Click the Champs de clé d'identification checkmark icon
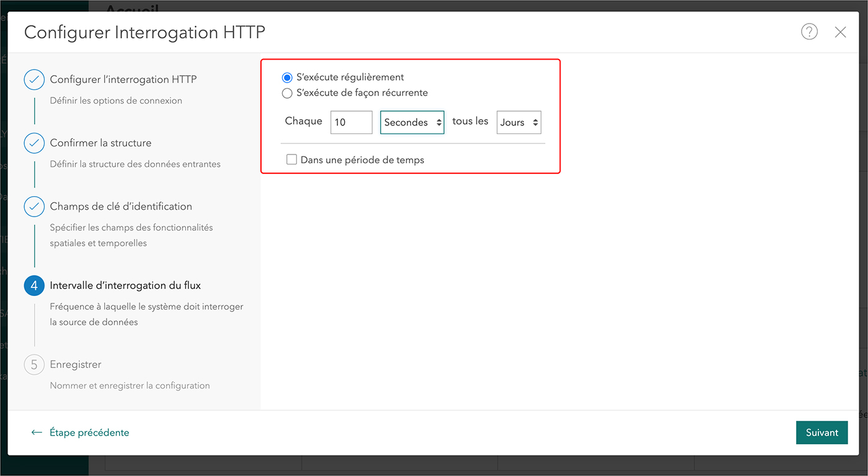 34,206
